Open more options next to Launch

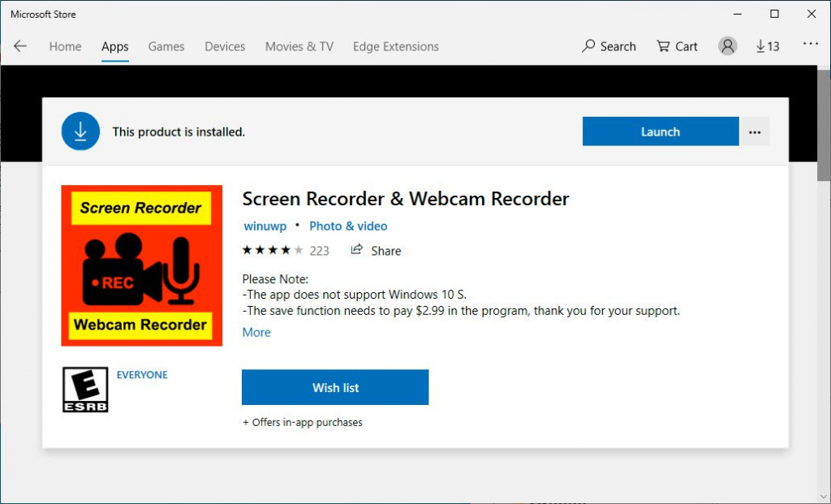point(755,131)
